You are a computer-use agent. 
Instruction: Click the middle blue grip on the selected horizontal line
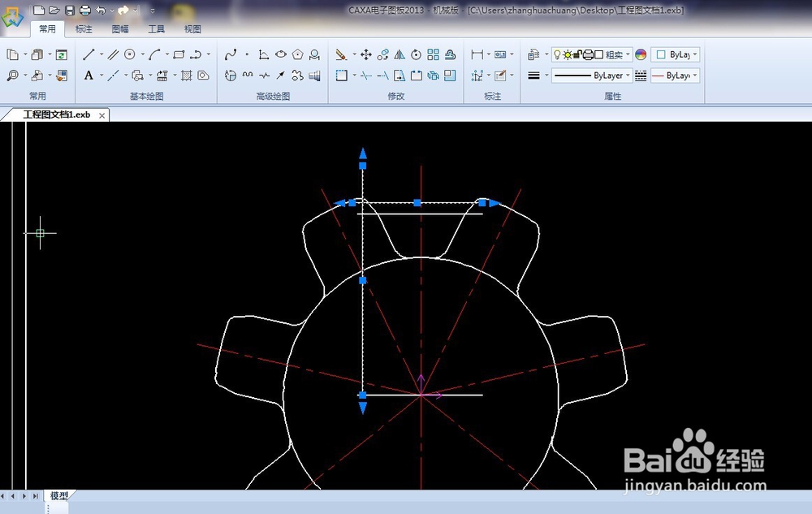pyautogui.click(x=417, y=203)
